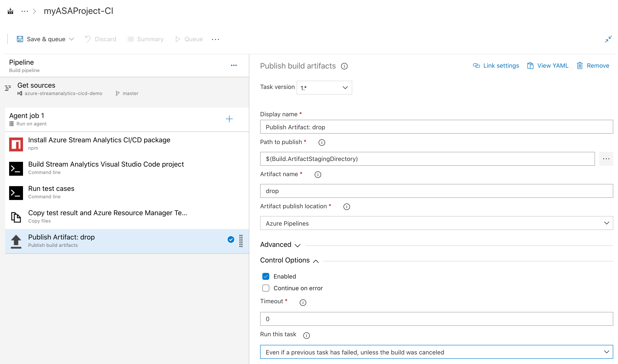
Task: Enable Continue on error checkbox
Action: 265,288
